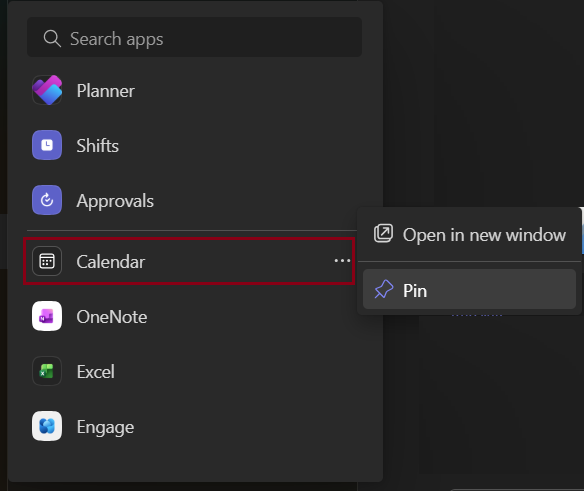Open the OneNote app icon
This screenshot has height=491, width=584.
(47, 316)
